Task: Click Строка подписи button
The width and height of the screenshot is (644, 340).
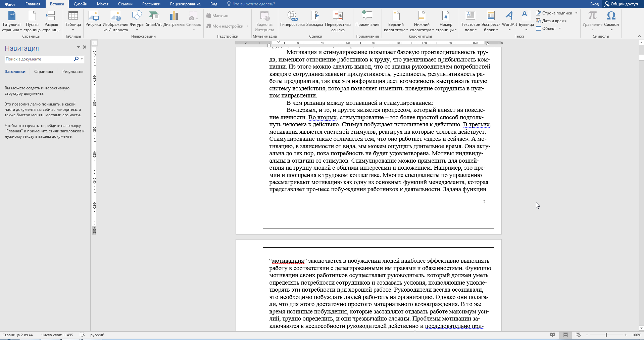Action: pos(554,13)
